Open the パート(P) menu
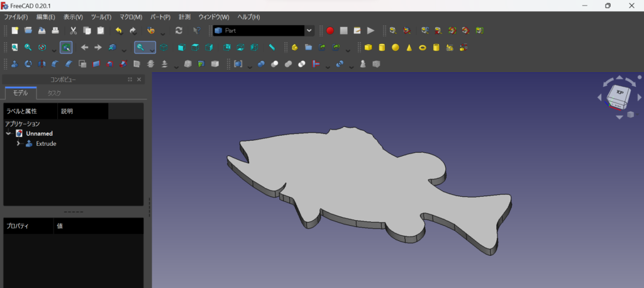Image resolution: width=644 pixels, height=288 pixels. click(160, 17)
